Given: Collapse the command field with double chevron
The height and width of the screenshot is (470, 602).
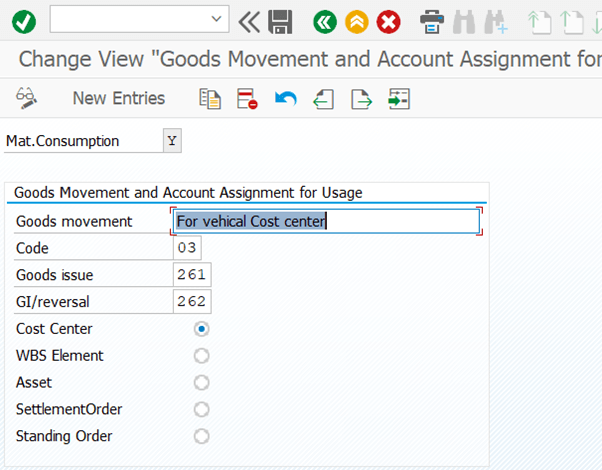Looking at the screenshot, I should pos(249,22).
